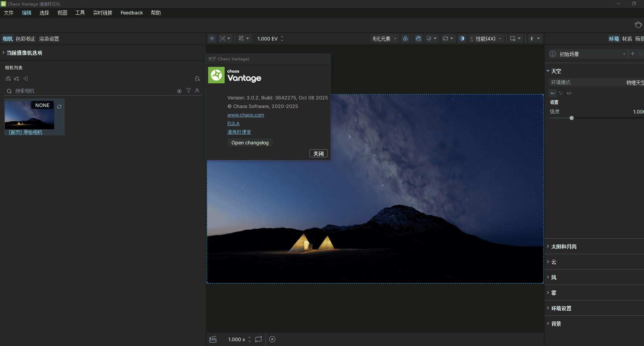Open the 实时链接 menu
Image resolution: width=644 pixels, height=346 pixels.
[x=103, y=13]
